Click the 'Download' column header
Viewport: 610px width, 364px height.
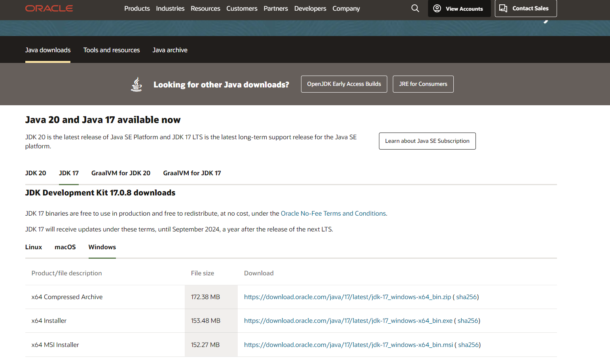coord(259,273)
